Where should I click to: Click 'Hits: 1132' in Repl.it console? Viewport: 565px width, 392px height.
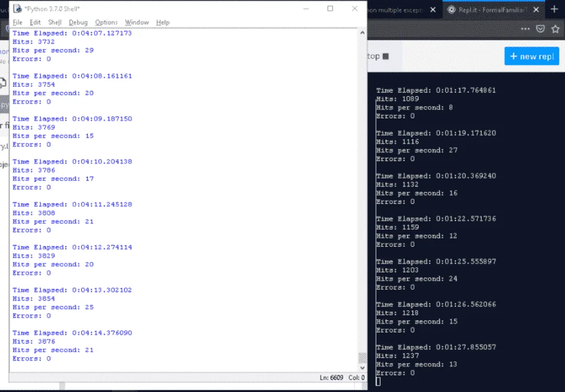tap(397, 185)
